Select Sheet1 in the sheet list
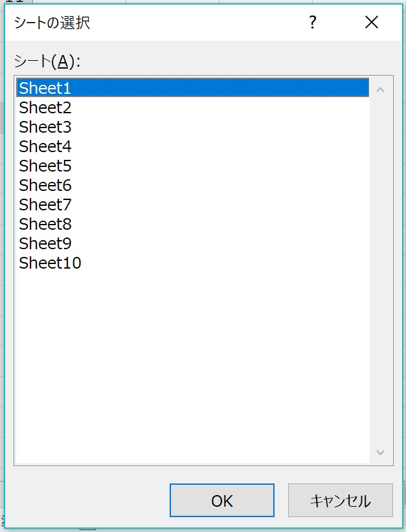Screen dimensions: 406x532 coord(45,88)
